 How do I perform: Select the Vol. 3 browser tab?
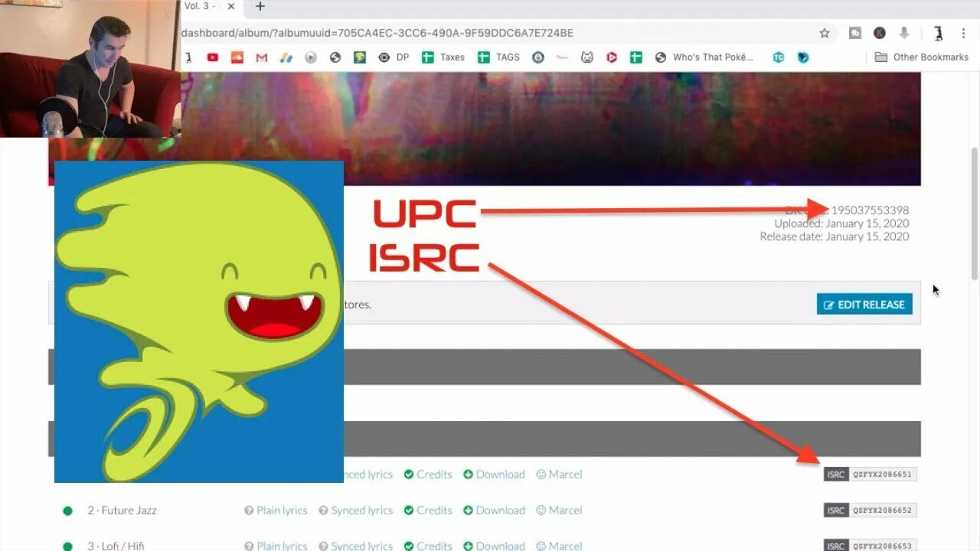point(211,6)
